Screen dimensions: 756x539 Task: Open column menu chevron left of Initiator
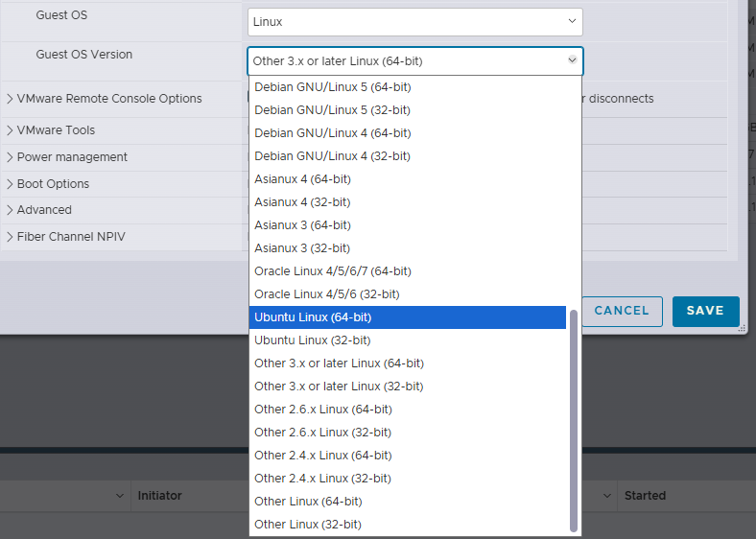point(120,496)
